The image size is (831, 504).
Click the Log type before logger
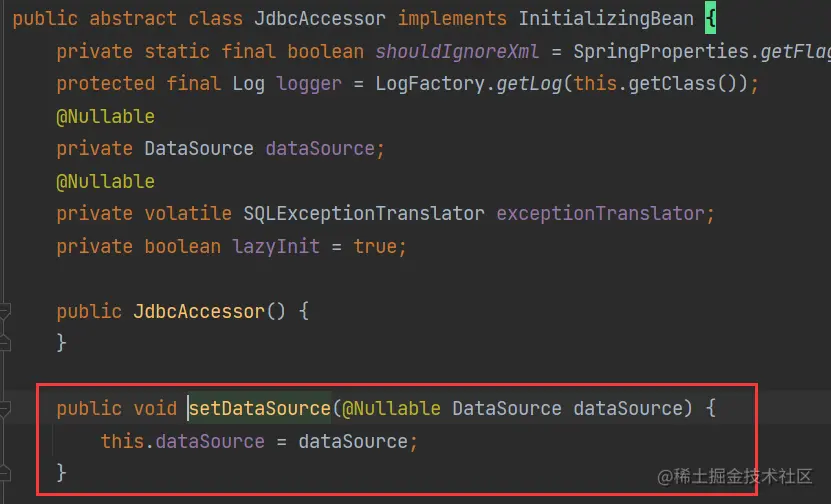[248, 84]
